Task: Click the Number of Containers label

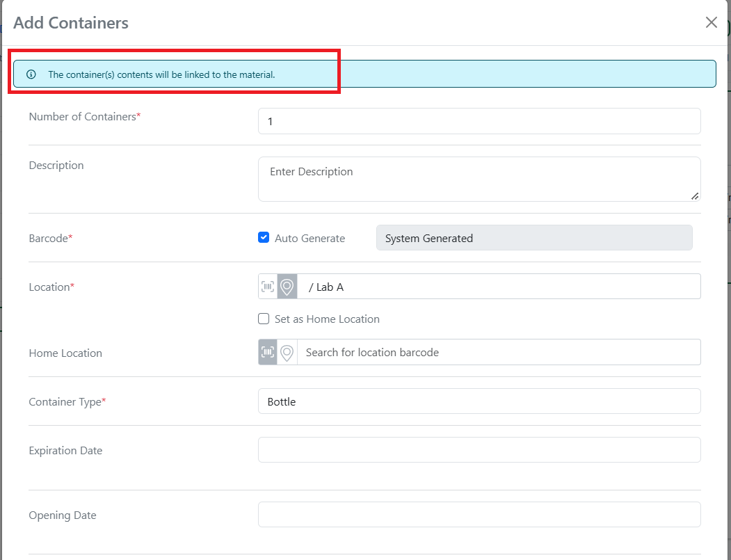Action: click(85, 117)
